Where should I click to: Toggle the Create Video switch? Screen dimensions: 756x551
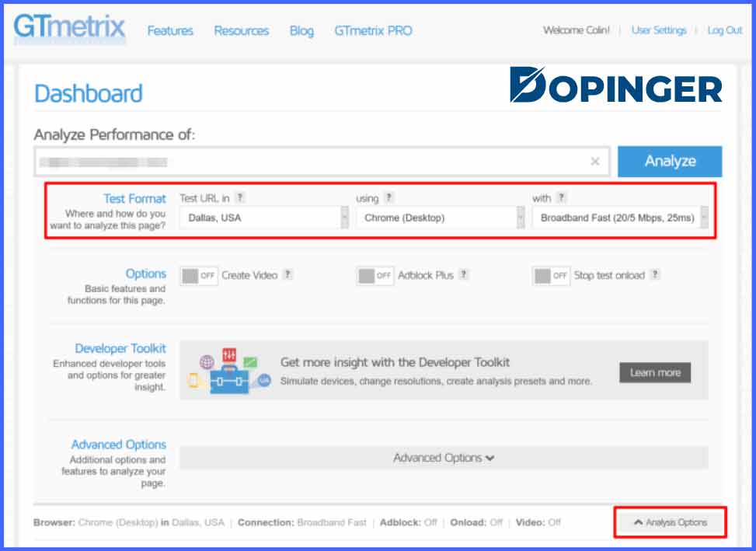pos(199,276)
